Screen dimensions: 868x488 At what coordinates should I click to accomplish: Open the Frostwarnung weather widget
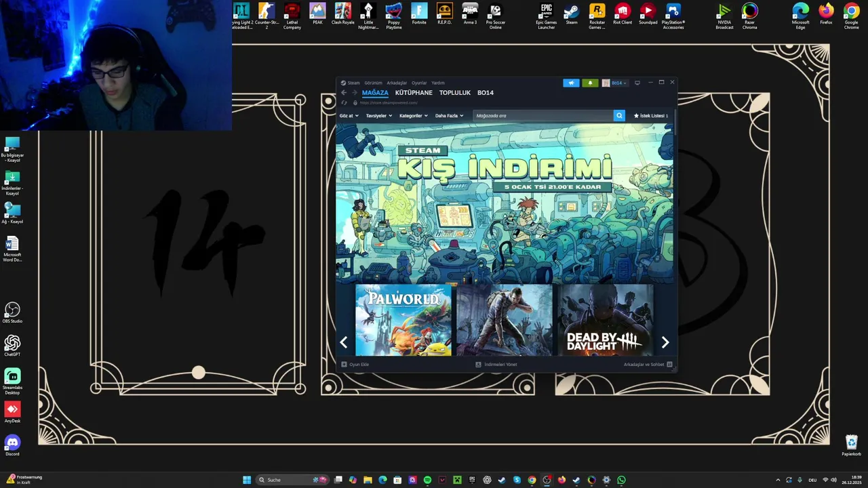(x=24, y=480)
